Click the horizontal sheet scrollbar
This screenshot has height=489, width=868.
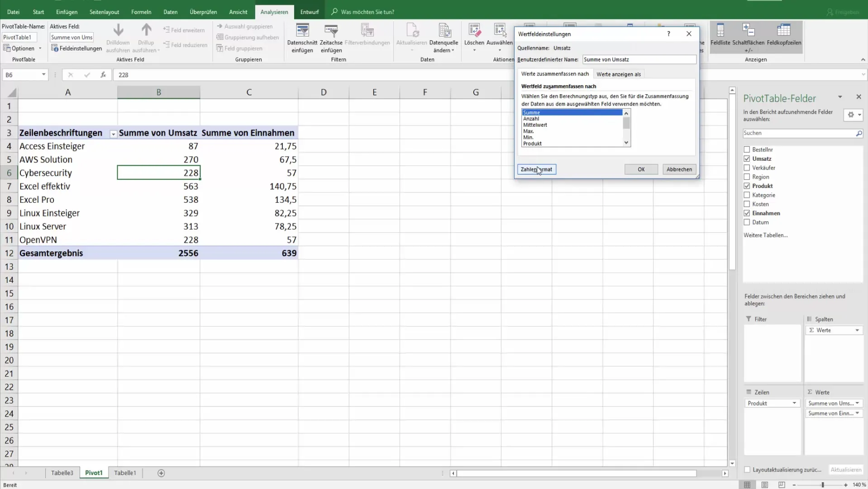point(576,473)
